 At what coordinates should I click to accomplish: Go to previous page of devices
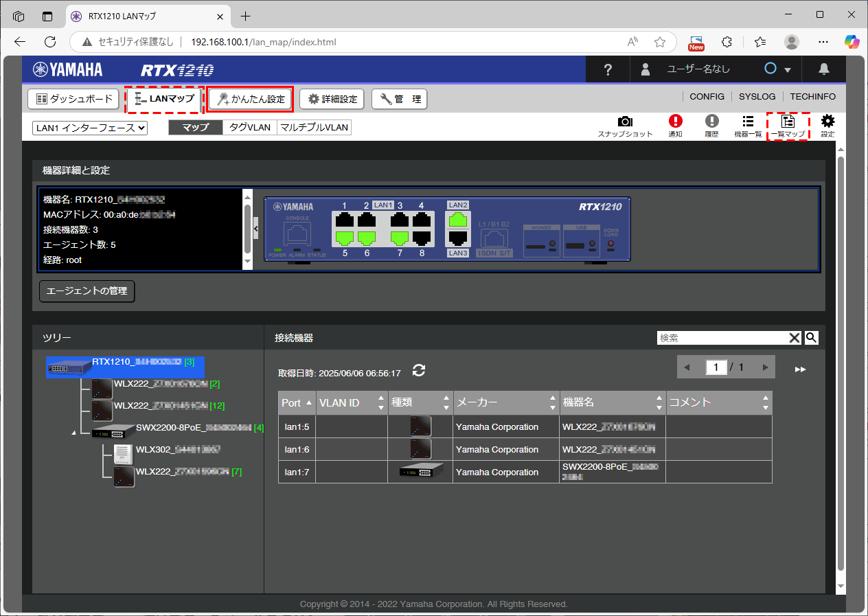pos(687,367)
